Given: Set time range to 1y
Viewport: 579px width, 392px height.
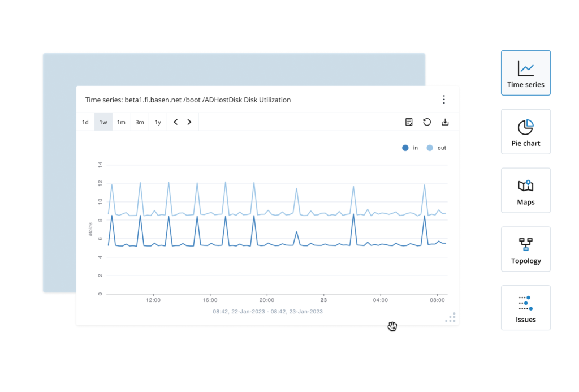Looking at the screenshot, I should (158, 122).
